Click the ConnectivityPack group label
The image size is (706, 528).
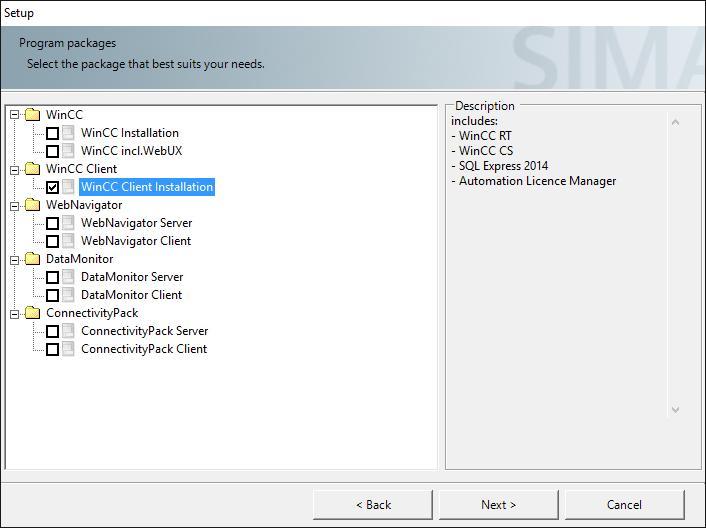pyautogui.click(x=92, y=313)
